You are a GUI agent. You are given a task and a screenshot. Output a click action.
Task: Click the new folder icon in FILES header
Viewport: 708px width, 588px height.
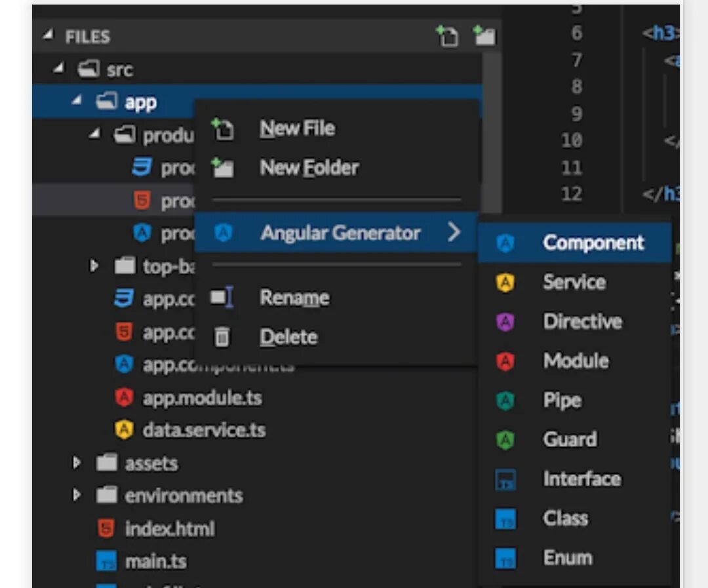pos(484,35)
